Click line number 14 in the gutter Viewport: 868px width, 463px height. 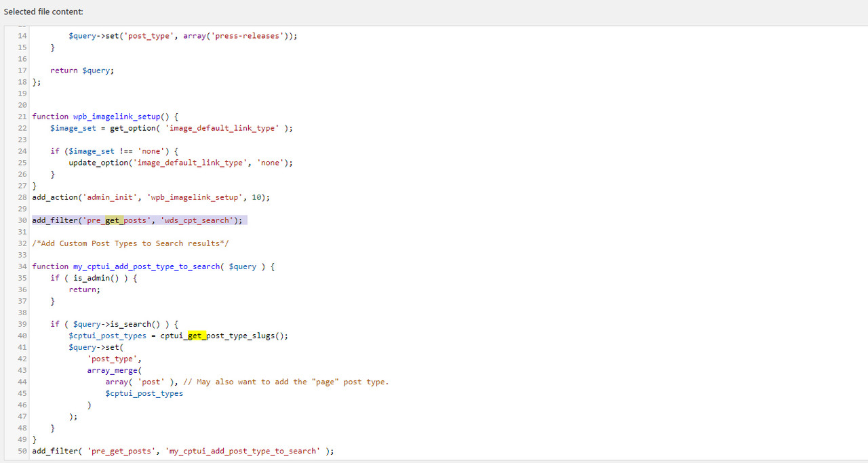point(22,35)
